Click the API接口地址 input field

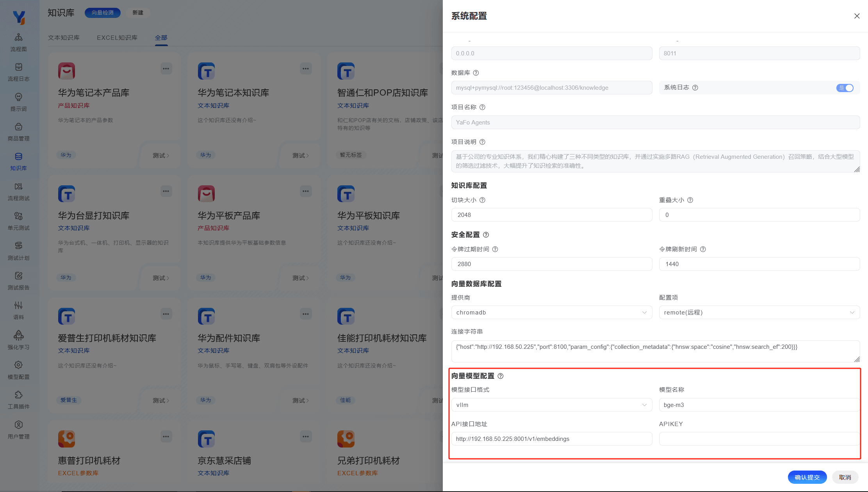pyautogui.click(x=551, y=439)
